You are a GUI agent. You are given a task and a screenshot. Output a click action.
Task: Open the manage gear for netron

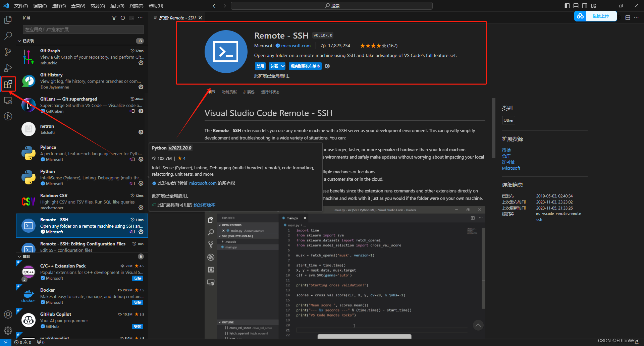point(141,132)
